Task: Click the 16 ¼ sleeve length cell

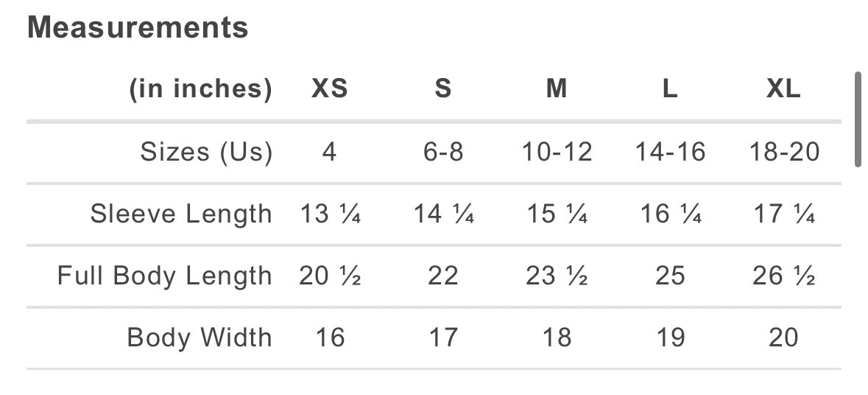Action: click(x=670, y=214)
